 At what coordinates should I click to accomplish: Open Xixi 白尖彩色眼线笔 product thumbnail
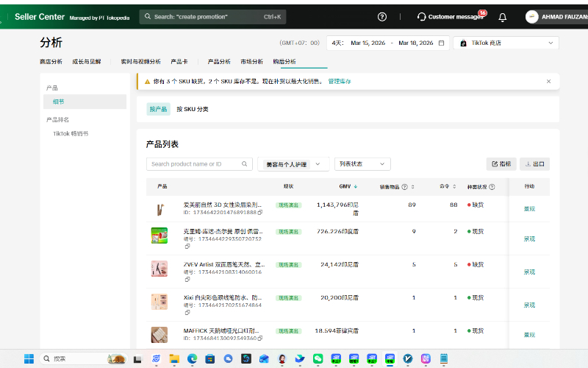159,302
